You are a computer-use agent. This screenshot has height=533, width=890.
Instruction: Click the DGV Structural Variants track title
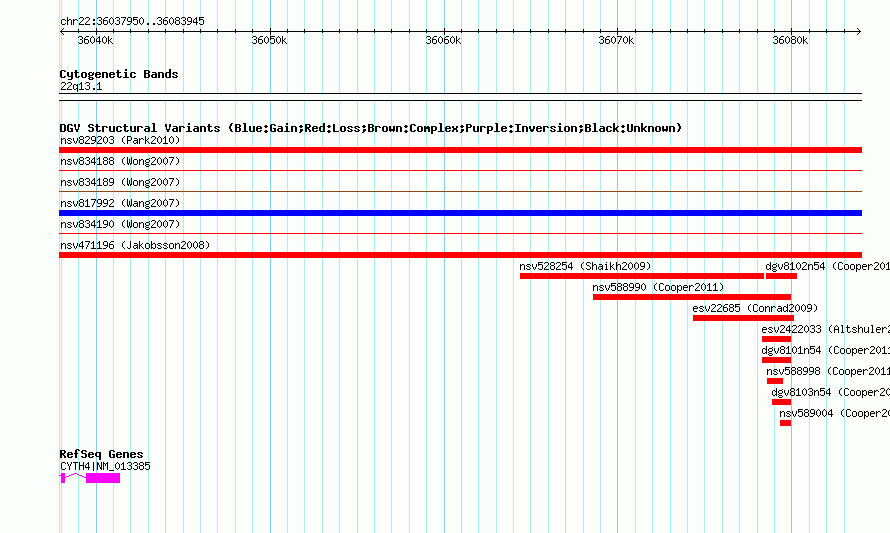click(371, 128)
